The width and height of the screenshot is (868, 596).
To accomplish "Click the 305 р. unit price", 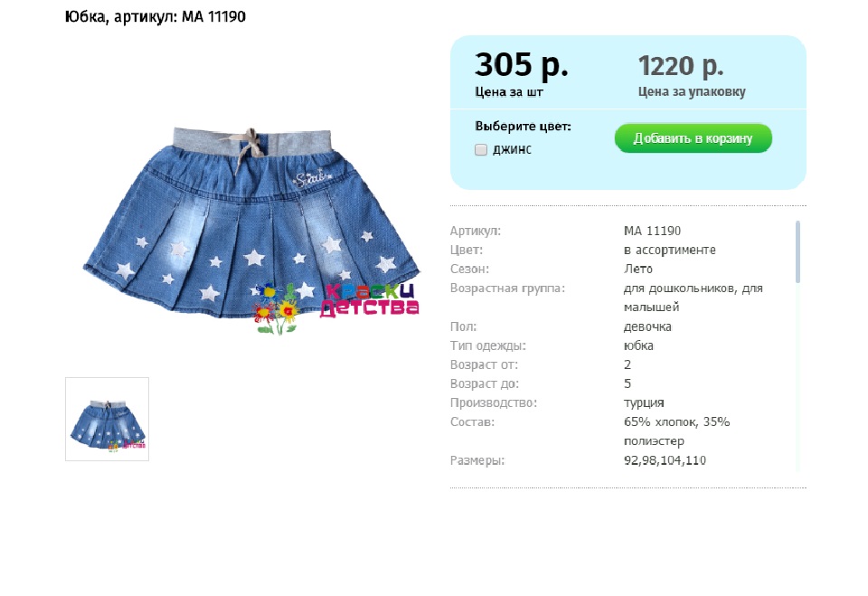I will pos(522,65).
